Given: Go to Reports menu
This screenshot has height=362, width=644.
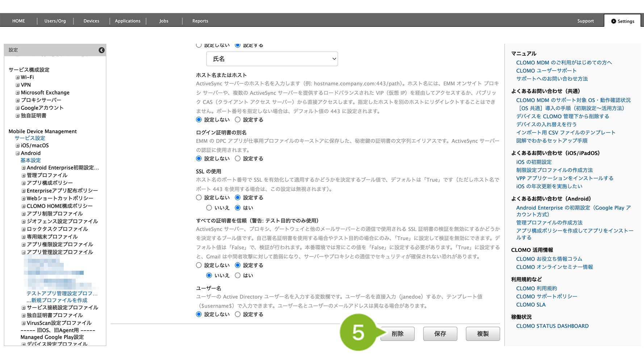Looking at the screenshot, I should point(200,21).
